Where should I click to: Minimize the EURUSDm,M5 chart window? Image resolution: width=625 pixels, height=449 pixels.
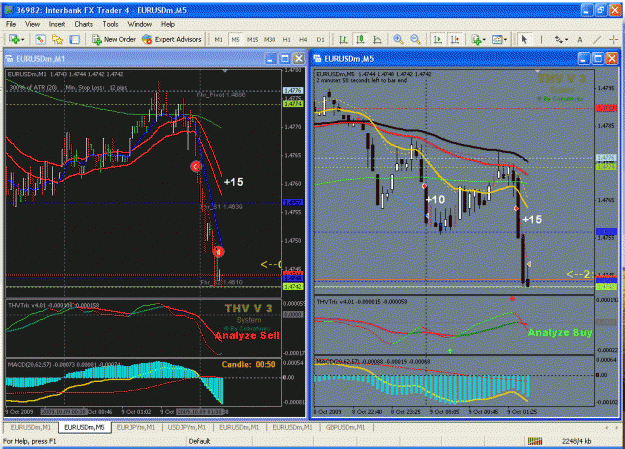[584, 59]
